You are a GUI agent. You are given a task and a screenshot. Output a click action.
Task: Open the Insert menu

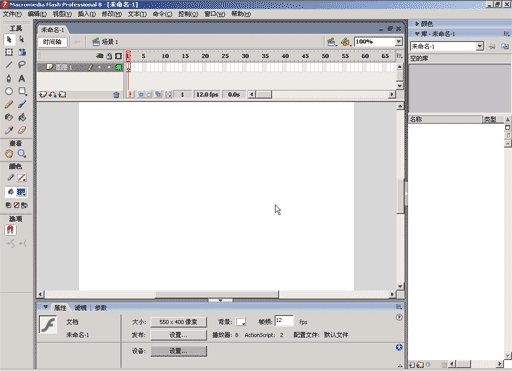coord(87,14)
